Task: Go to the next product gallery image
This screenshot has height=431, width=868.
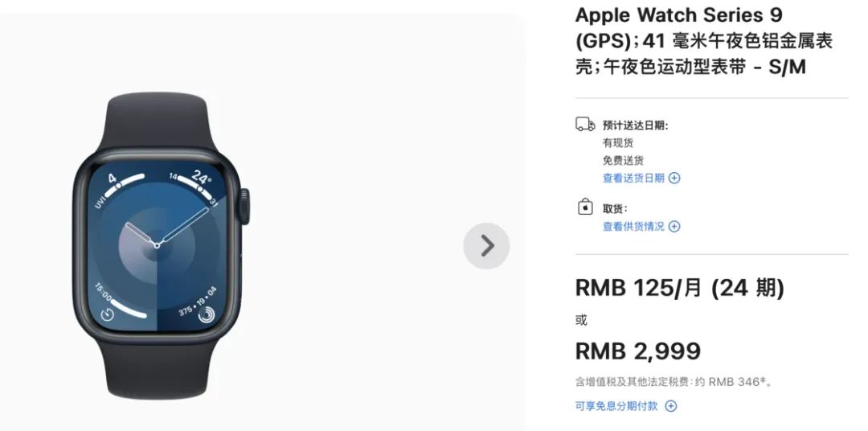Action: tap(486, 246)
